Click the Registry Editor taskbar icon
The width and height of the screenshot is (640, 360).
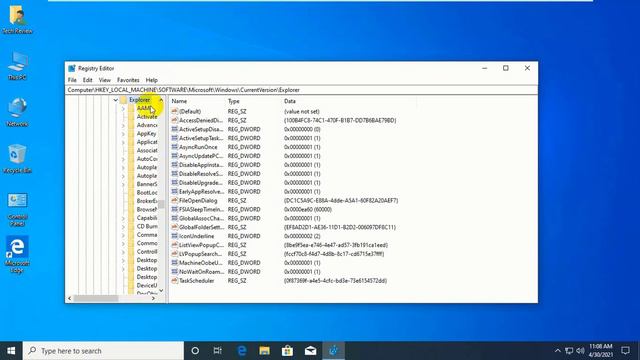[333, 351]
